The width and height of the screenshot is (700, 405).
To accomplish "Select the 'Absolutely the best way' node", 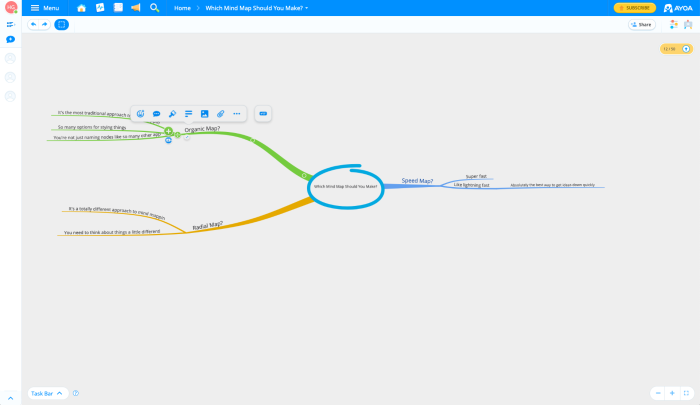I will (553, 185).
